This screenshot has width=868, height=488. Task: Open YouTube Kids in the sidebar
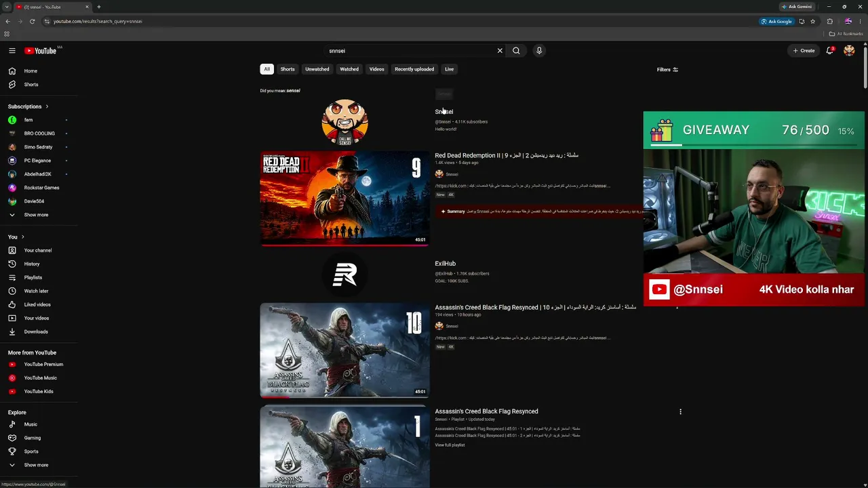coord(39,391)
